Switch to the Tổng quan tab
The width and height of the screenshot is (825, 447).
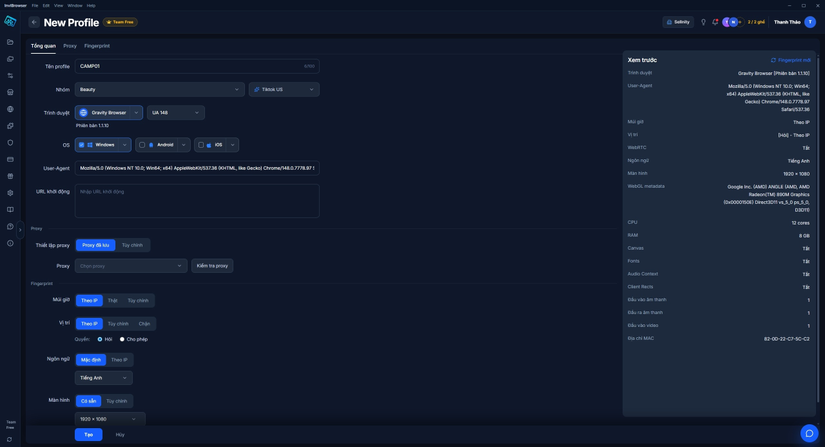[x=43, y=46]
